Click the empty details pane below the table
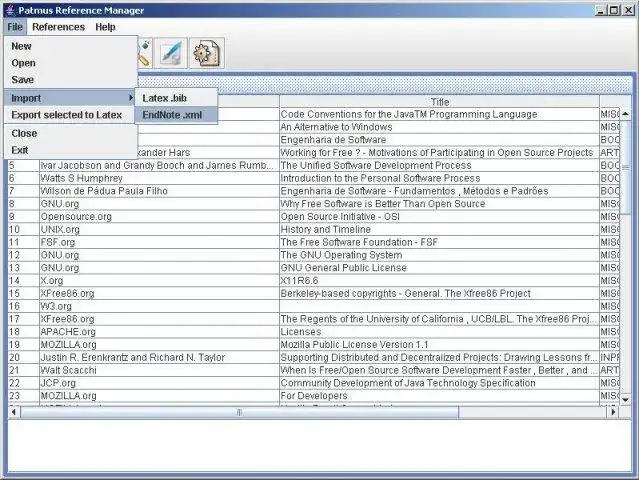Screen dimensions: 639x480 click(320, 446)
